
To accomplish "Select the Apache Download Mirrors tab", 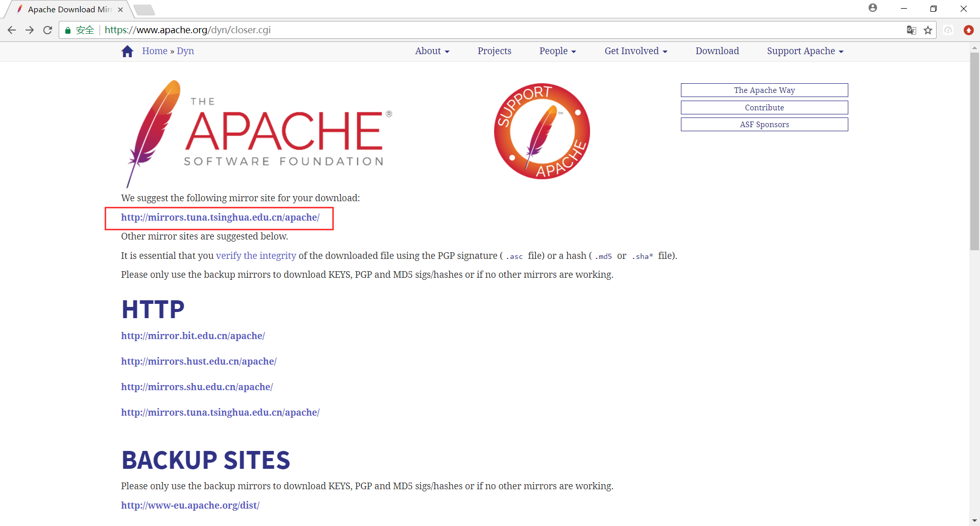I will 69,10.
